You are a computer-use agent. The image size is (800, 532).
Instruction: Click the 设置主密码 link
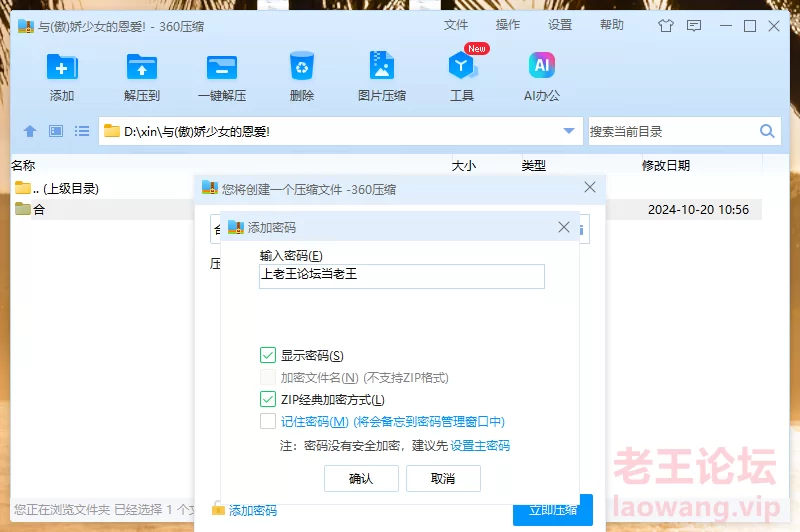point(480,446)
